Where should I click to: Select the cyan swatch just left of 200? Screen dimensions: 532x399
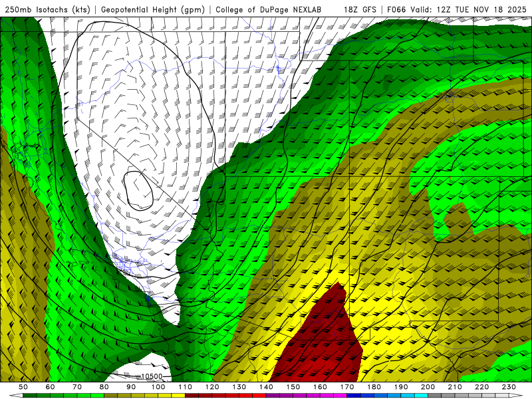click(421, 396)
